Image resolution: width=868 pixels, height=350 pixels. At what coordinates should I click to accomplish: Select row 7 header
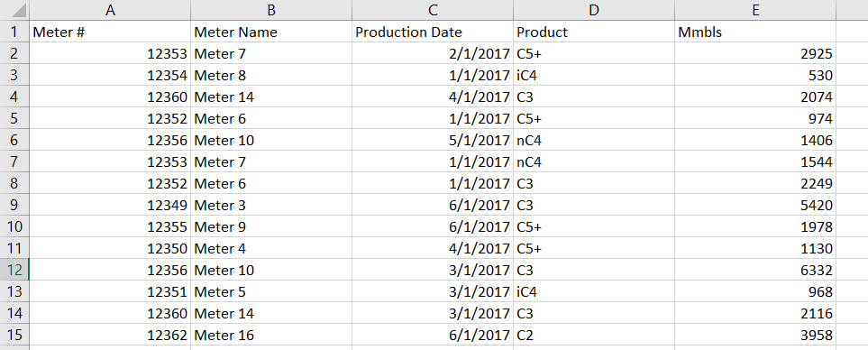pyautogui.click(x=14, y=162)
